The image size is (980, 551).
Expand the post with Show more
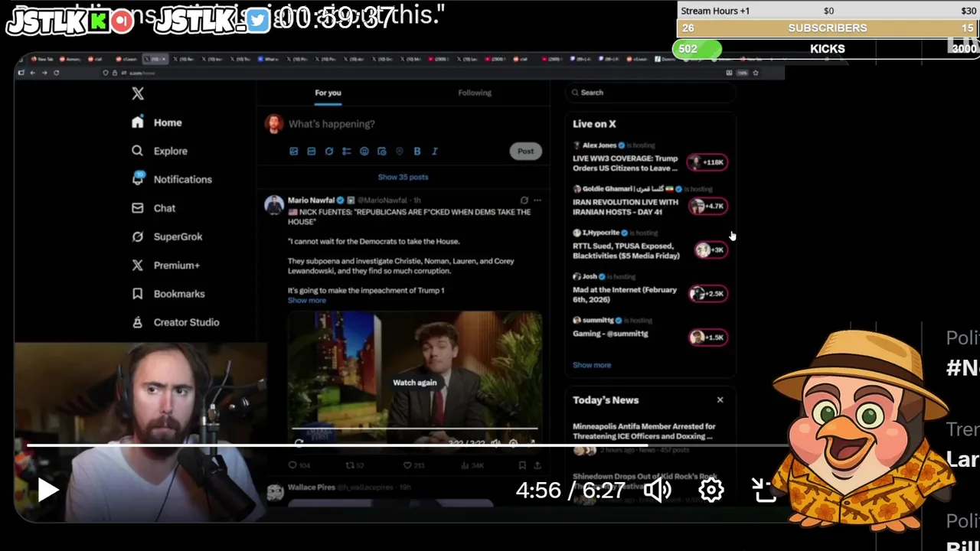pos(306,301)
